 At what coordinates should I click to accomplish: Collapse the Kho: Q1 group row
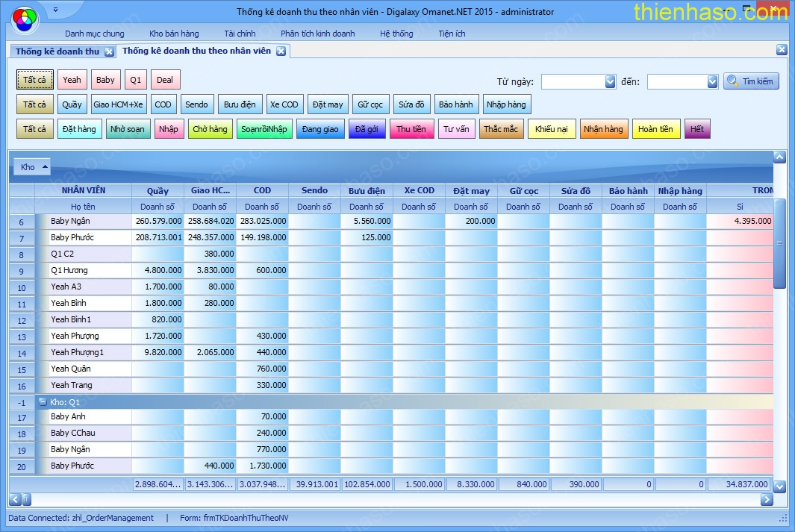(43, 401)
